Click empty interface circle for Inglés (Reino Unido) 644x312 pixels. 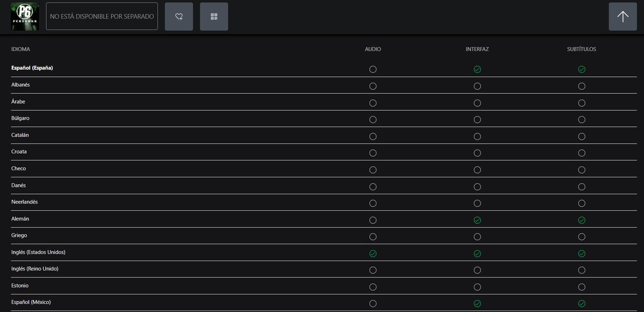[477, 270]
